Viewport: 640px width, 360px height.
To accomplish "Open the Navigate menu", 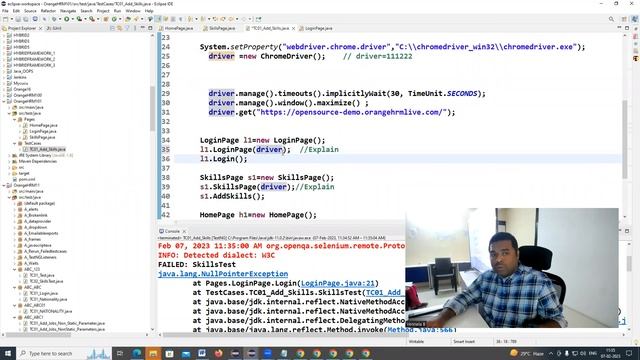I will pyautogui.click(x=68, y=11).
